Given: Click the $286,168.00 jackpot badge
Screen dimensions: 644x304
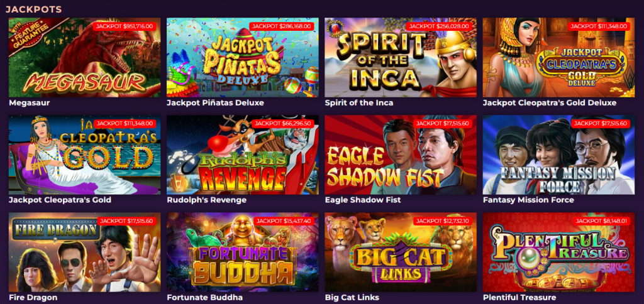Looking at the screenshot, I should pos(282,26).
